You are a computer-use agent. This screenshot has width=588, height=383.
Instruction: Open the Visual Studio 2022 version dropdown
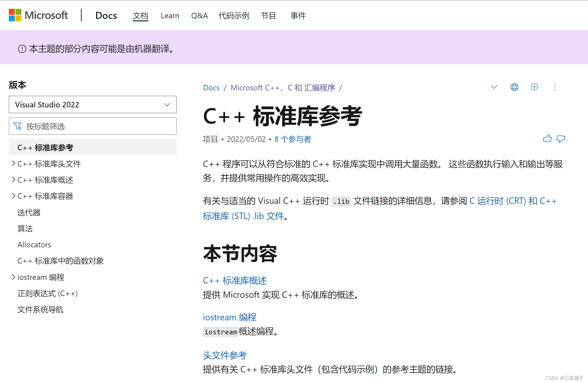coord(93,105)
